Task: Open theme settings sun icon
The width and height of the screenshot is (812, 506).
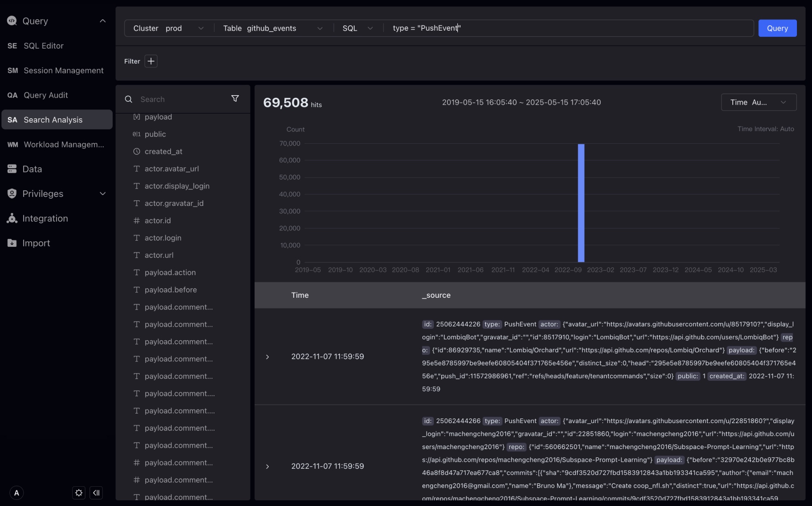Action: 79,493
